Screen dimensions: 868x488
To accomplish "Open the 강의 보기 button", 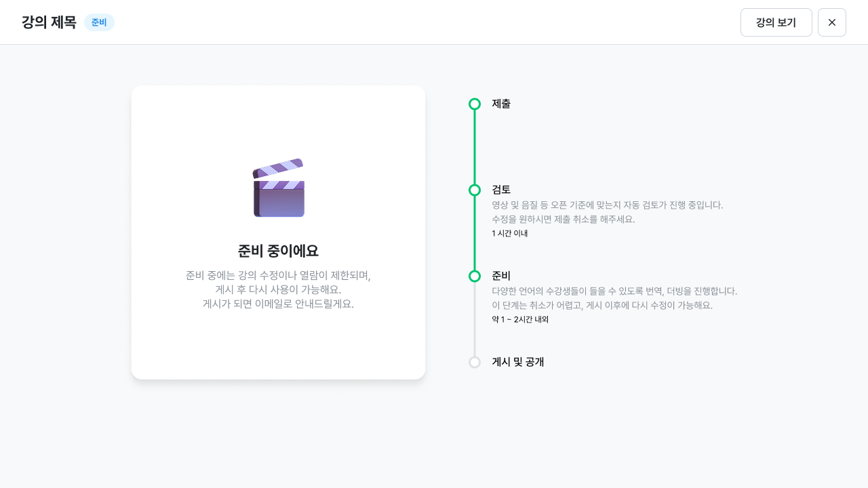I will click(776, 22).
